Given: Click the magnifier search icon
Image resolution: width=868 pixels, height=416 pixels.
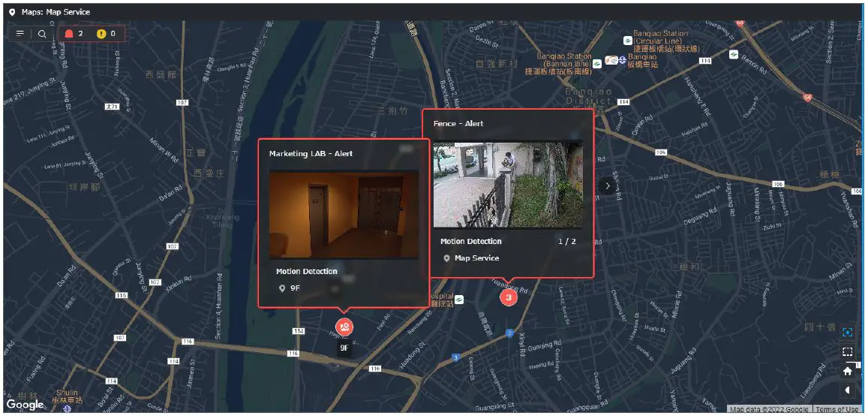Looking at the screenshot, I should (x=42, y=34).
